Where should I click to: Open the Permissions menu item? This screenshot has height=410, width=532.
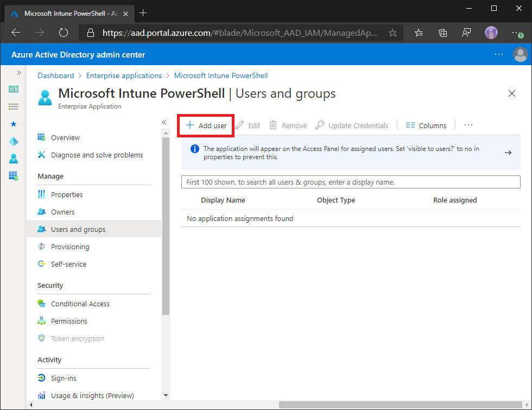[93, 321]
